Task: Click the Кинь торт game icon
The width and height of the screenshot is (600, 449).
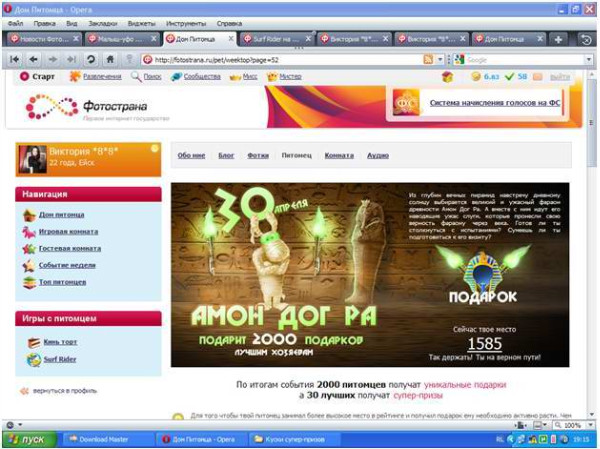Action: point(34,341)
